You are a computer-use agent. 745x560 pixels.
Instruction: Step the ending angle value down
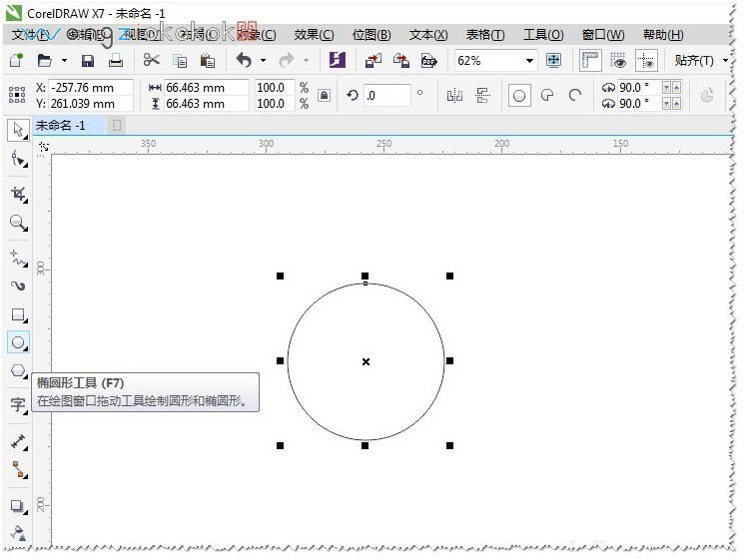pyautogui.click(x=666, y=103)
